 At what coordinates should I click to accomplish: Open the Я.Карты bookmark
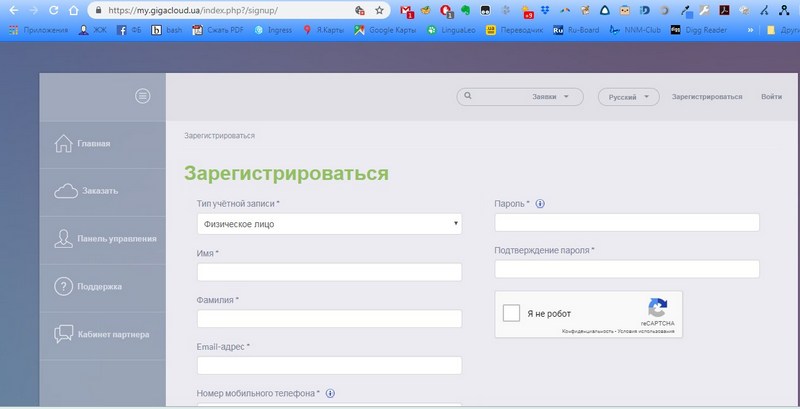[323, 30]
